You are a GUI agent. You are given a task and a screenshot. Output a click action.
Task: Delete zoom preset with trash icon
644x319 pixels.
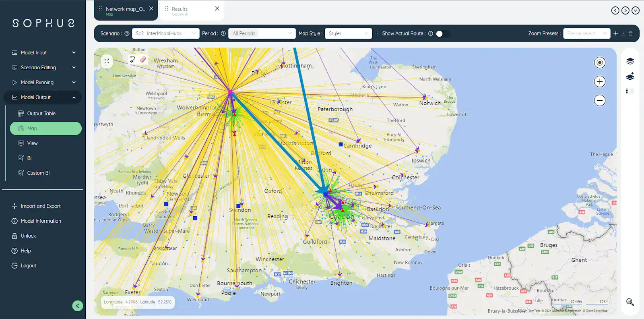click(x=631, y=33)
